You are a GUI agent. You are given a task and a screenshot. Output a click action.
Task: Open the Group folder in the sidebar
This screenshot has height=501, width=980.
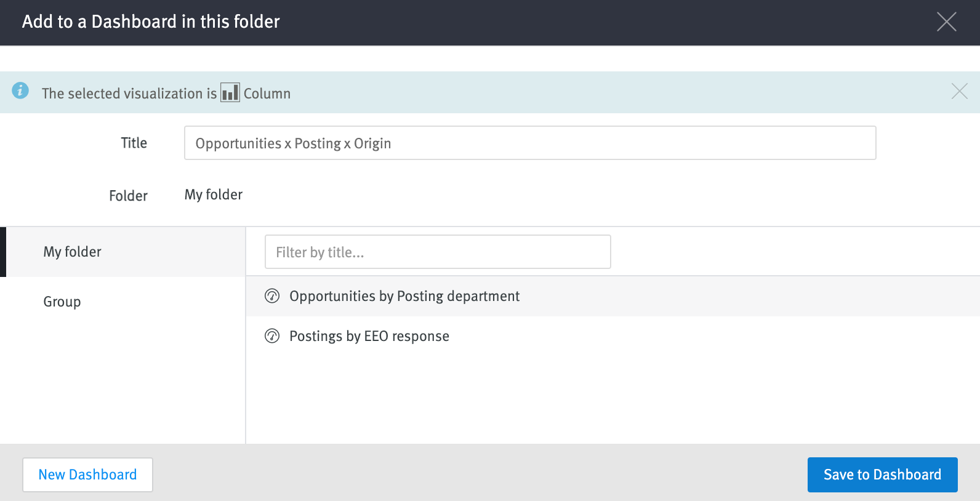62,302
